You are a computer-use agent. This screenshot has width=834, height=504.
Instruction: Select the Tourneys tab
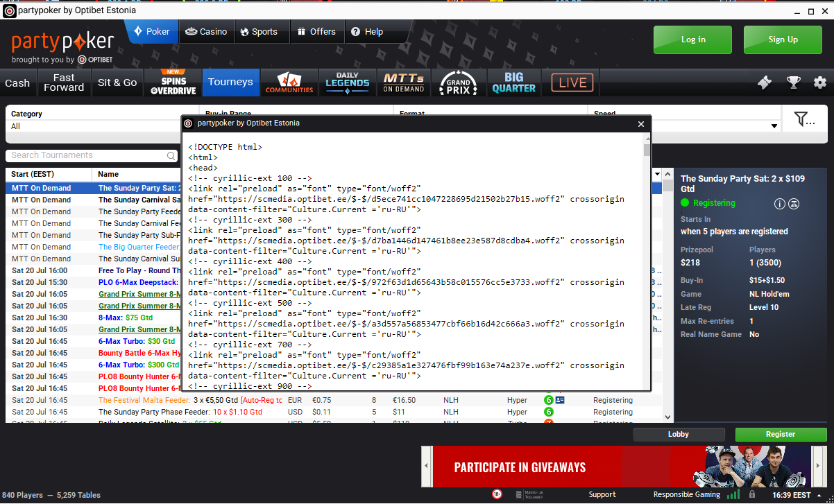230,82
